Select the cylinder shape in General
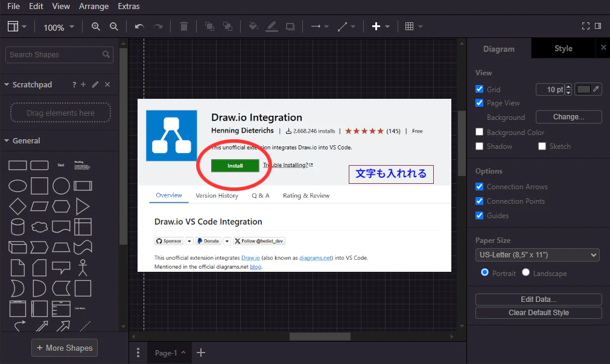The image size is (610, 364). pyautogui.click(x=17, y=227)
